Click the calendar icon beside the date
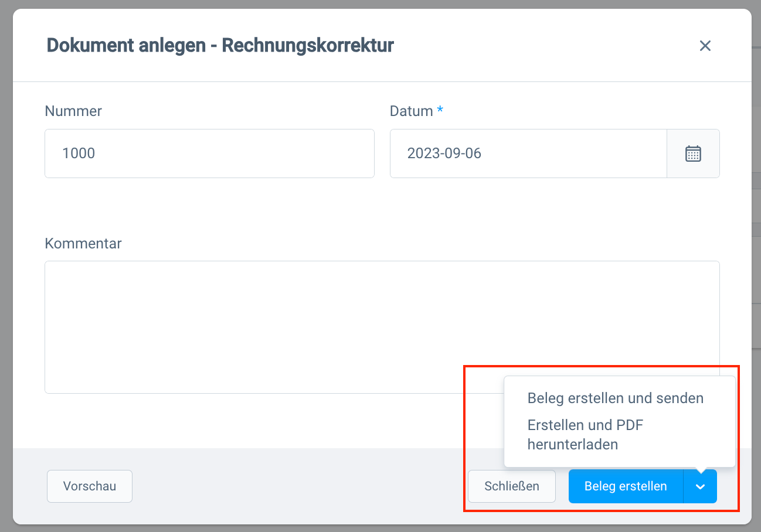 tap(693, 154)
